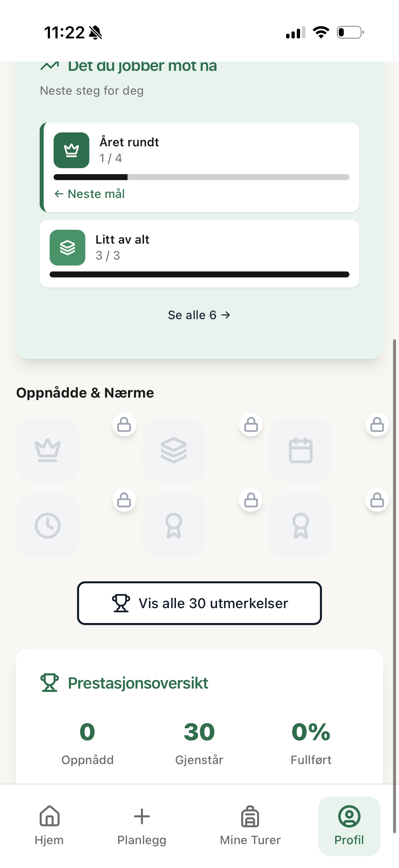Tap the lock icon above the calendar badge
Screen dimensions: 399x868
pyautogui.click(x=377, y=424)
